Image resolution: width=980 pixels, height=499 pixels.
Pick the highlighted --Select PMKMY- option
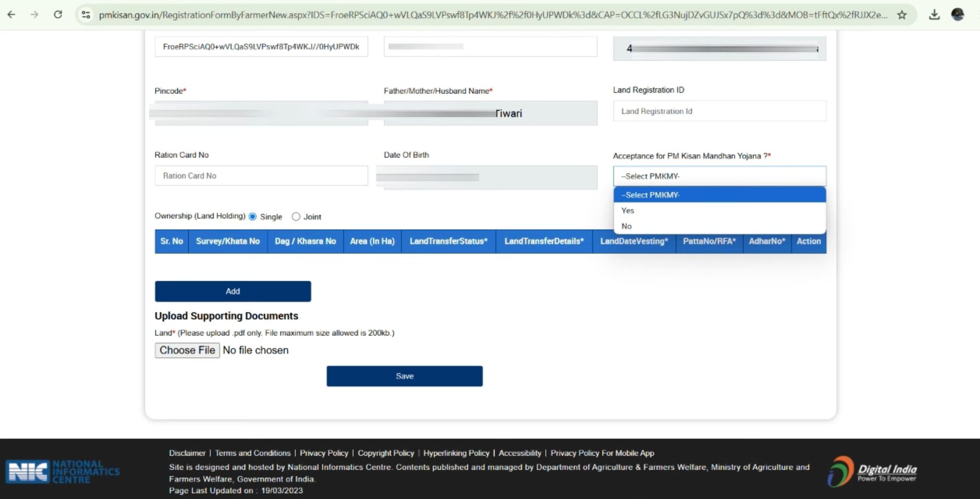[719, 195]
